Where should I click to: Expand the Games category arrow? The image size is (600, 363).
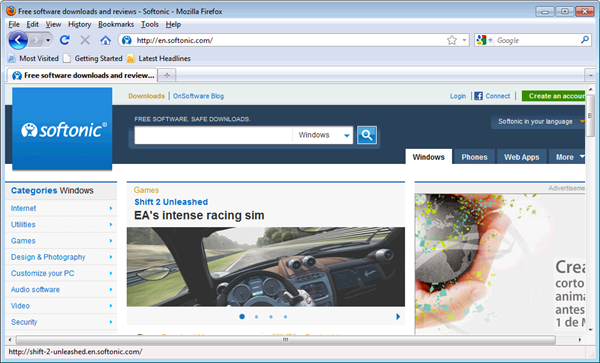(x=111, y=241)
